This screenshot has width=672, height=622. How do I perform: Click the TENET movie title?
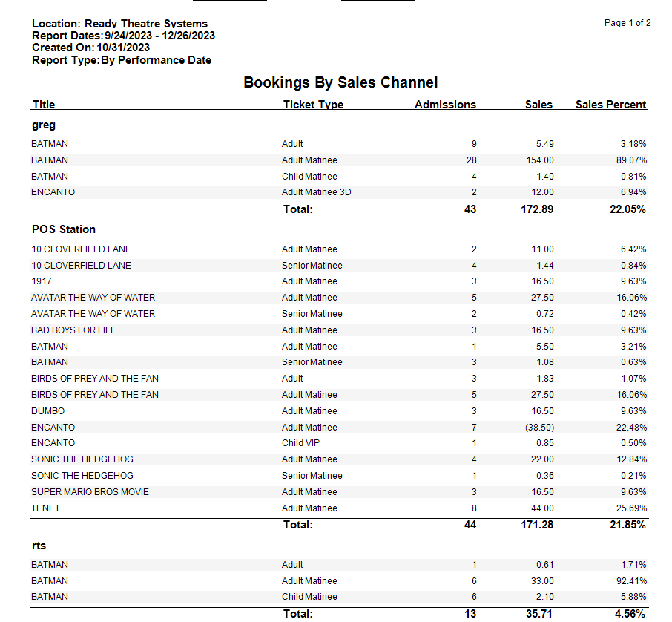coord(46,508)
